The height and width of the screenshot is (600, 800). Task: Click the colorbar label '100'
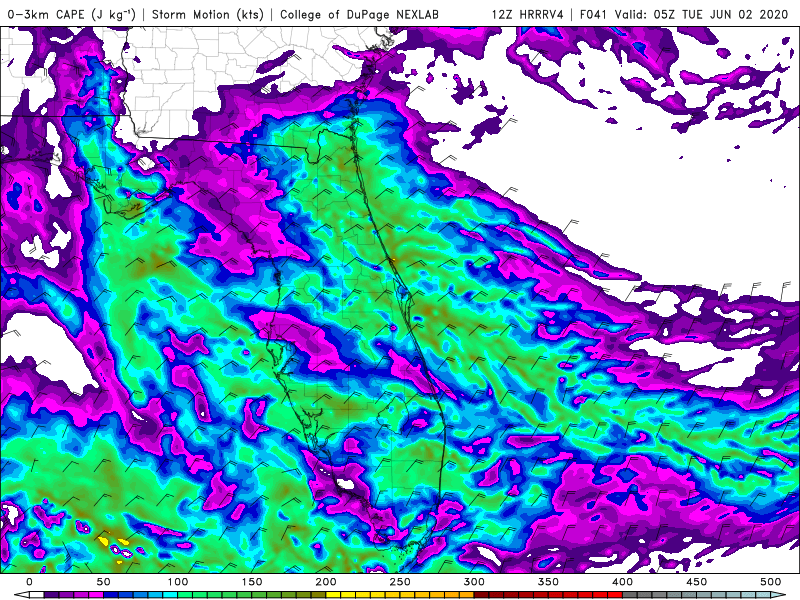(178, 582)
